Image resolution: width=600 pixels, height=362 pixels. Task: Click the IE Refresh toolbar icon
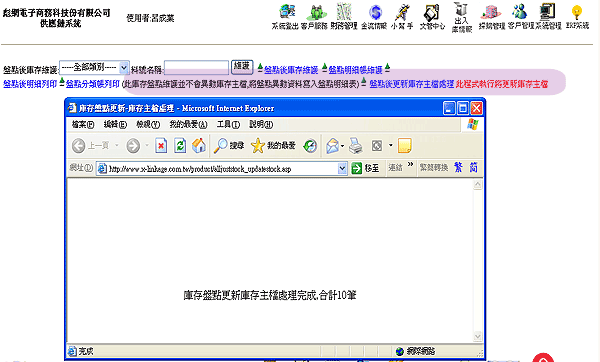point(179,146)
